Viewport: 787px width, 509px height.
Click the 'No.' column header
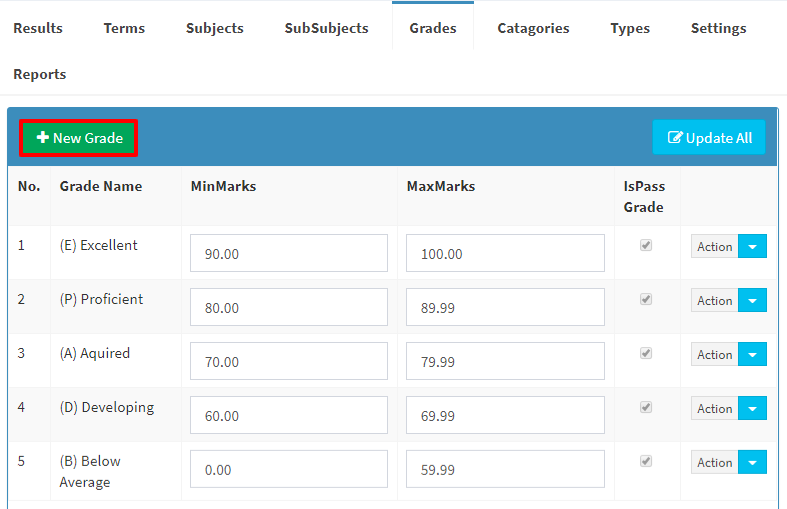coord(29,186)
